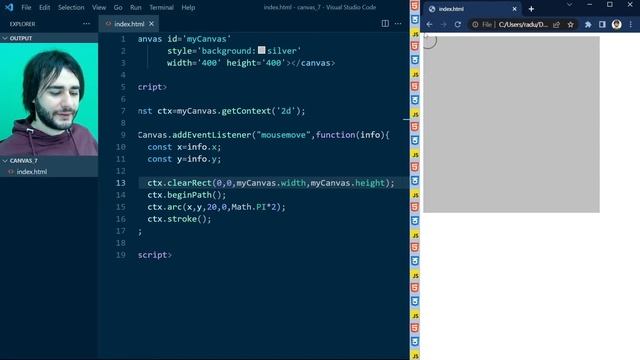Close the browser index.html tab
This screenshot has width=640, height=360.
pos(514,9)
